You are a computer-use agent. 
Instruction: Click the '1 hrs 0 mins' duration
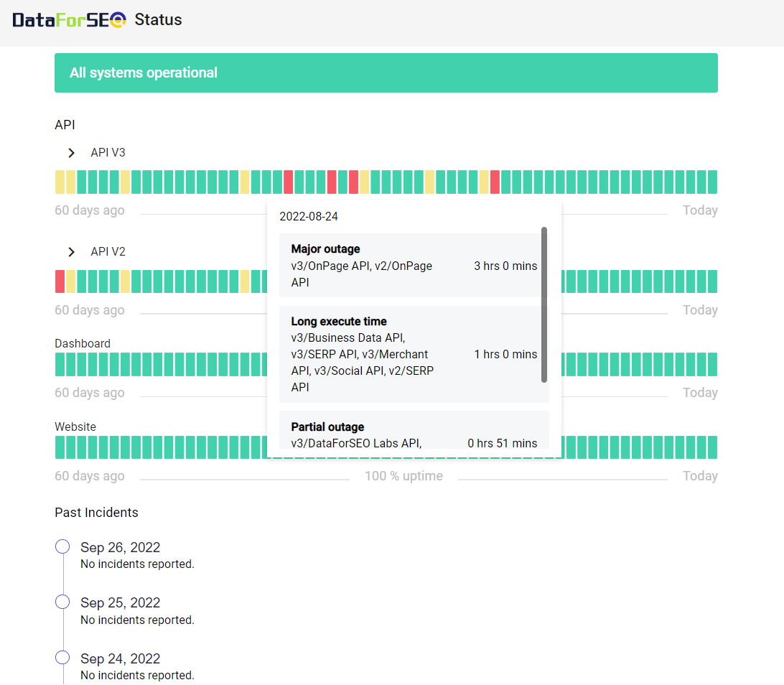pyautogui.click(x=505, y=355)
